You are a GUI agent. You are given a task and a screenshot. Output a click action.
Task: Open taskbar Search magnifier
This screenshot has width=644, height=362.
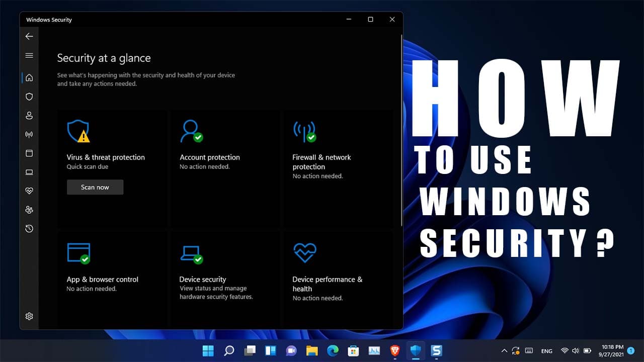tap(229, 350)
